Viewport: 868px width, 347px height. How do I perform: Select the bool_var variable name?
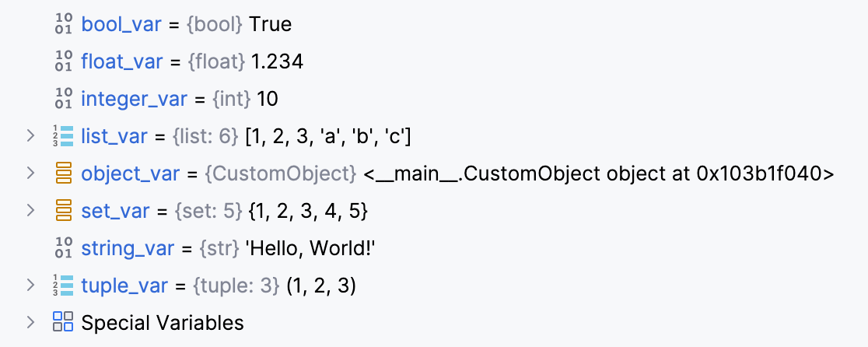coord(121,24)
